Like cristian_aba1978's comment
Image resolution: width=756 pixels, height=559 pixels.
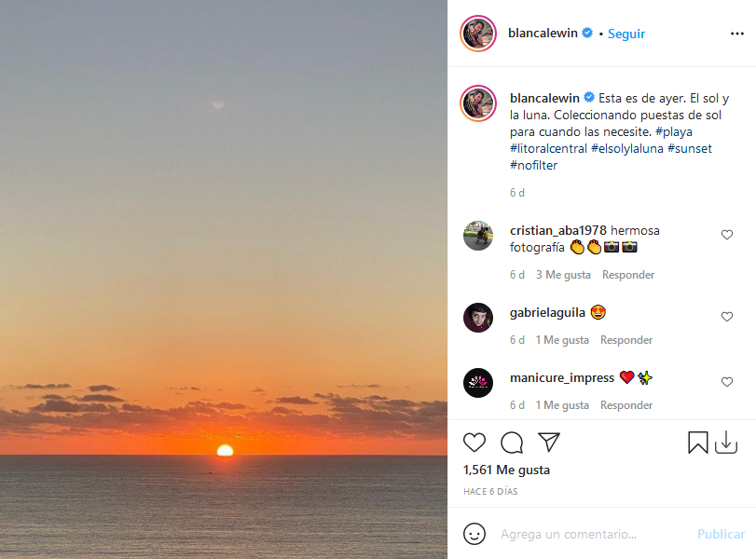coord(727,235)
